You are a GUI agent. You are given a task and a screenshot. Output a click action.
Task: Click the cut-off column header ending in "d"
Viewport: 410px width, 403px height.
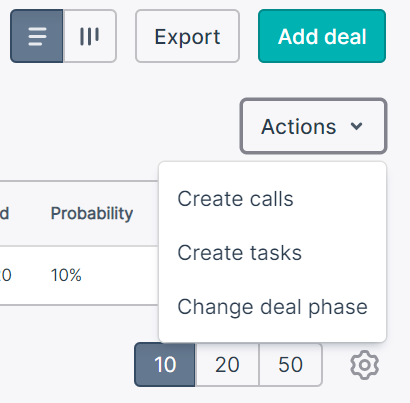[x=4, y=213]
